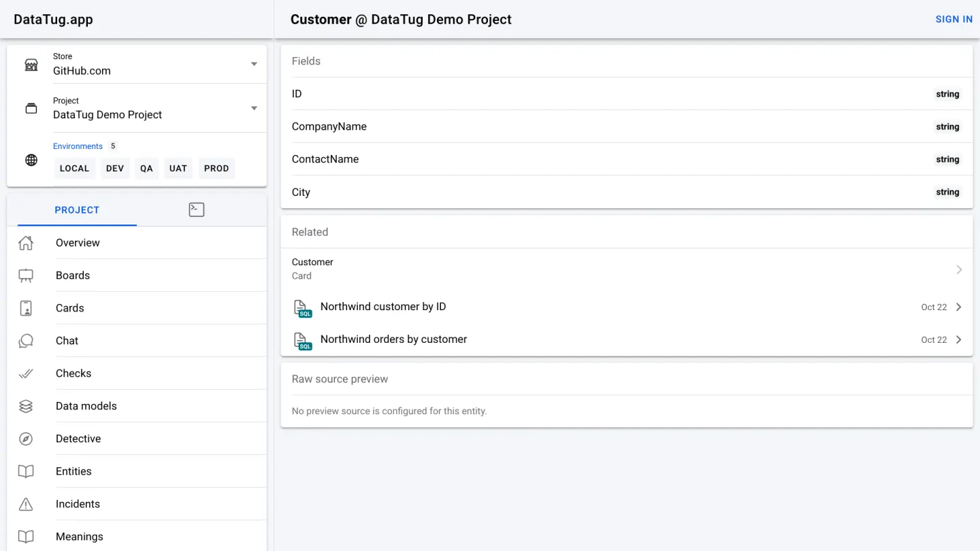Open the Project dropdown arrow
980x551 pixels.
254,108
